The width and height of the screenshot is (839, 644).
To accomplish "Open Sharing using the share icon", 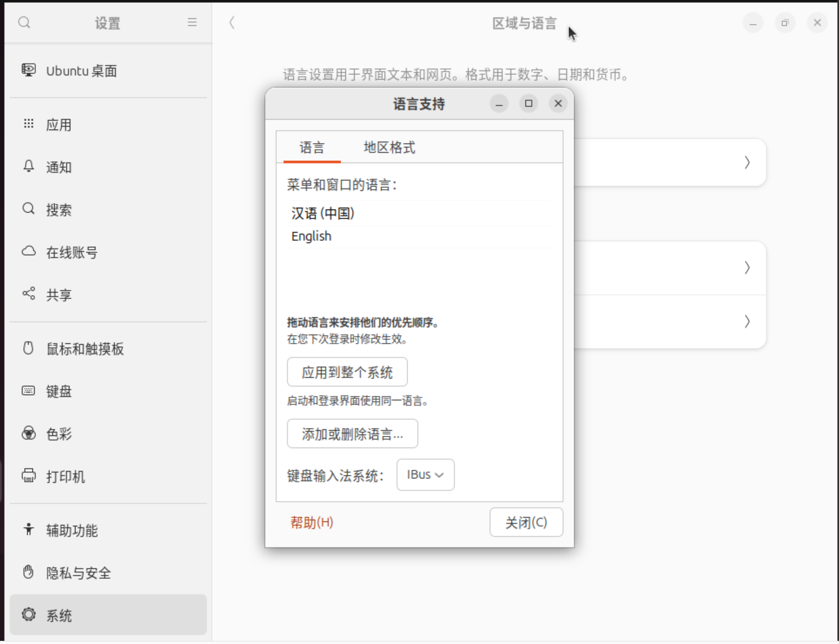I will click(28, 294).
